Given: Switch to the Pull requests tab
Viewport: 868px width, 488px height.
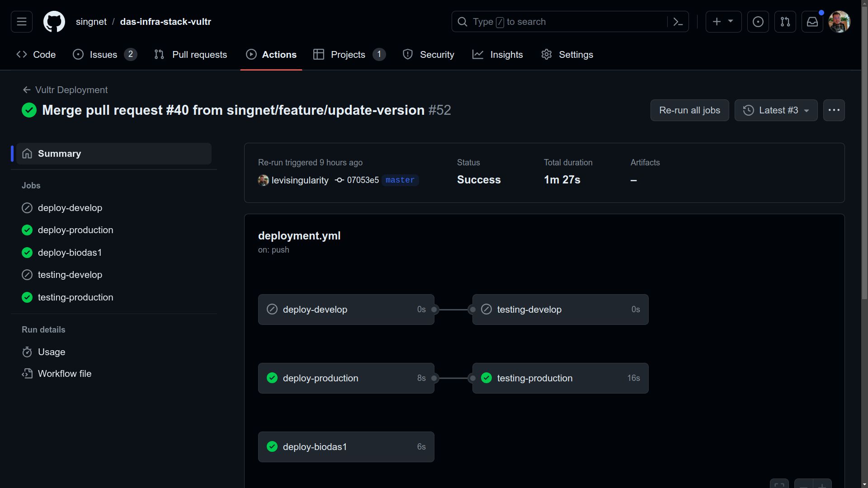Looking at the screenshot, I should tap(191, 55).
